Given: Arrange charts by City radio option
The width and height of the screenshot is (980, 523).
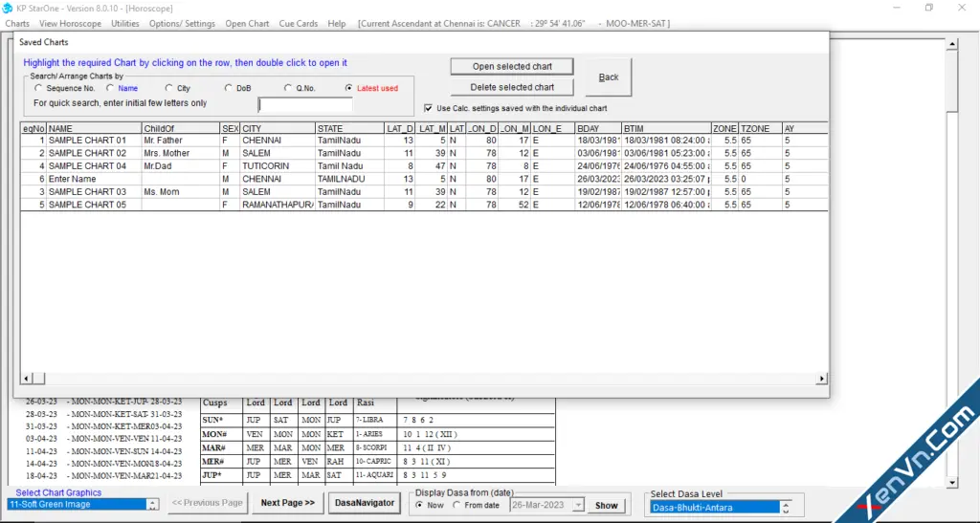Looking at the screenshot, I should point(168,88).
